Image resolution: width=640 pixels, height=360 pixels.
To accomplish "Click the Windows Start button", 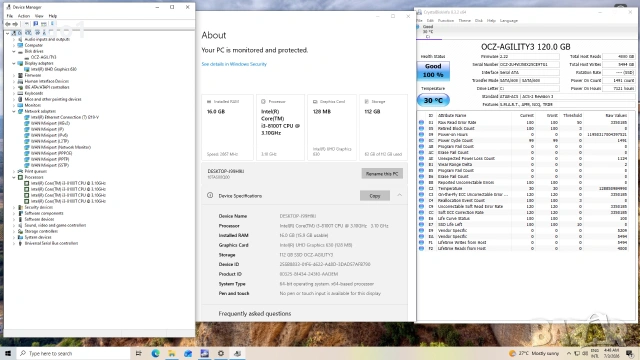I will pyautogui.click(x=8, y=353).
